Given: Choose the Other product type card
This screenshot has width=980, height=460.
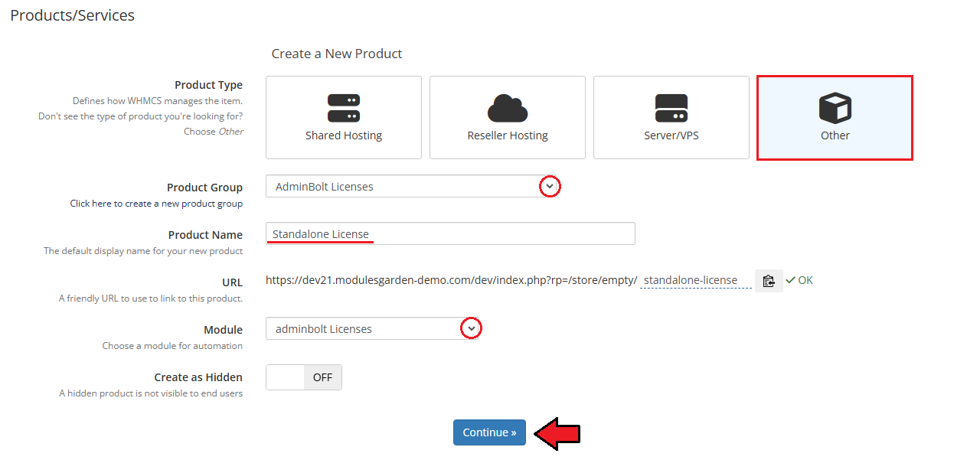Looking at the screenshot, I should point(835,117).
